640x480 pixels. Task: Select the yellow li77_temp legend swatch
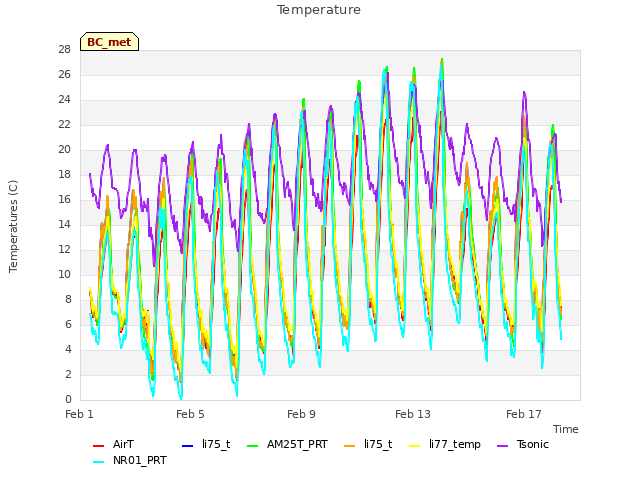[x=415, y=445]
